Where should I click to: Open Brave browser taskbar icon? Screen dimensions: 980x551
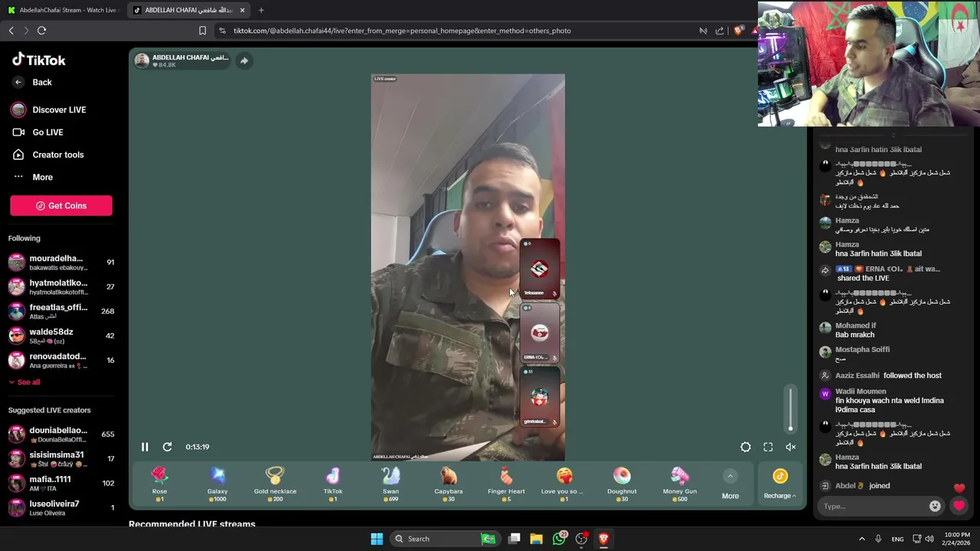[x=603, y=539]
